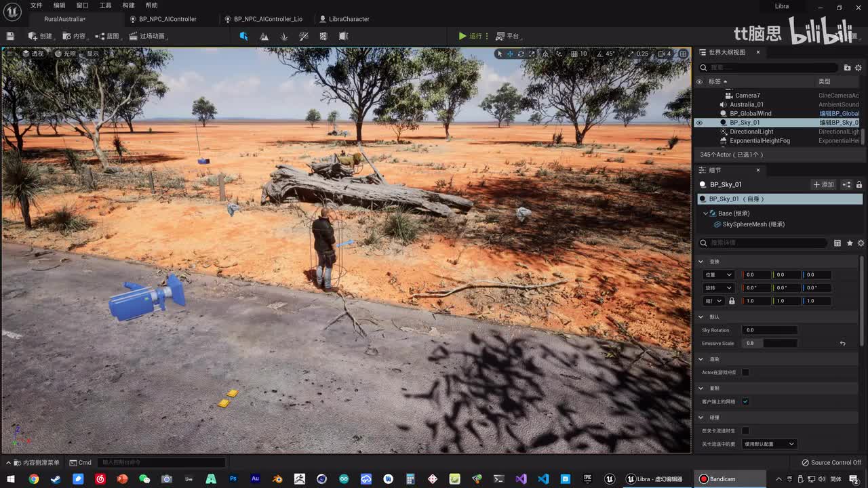Choose the translate gizmo tool

[510, 54]
